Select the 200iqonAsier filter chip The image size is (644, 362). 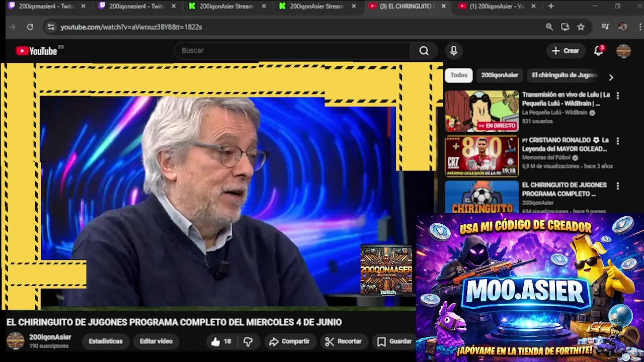click(x=499, y=75)
